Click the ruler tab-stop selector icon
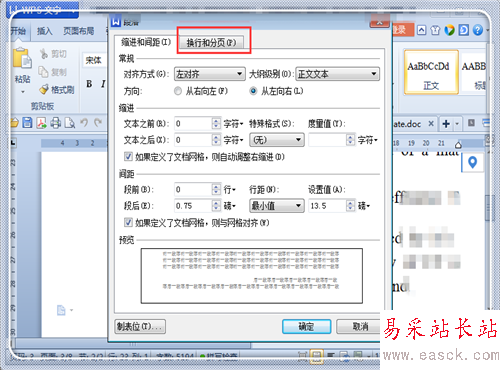The width and height of the screenshot is (500, 370). [13, 143]
